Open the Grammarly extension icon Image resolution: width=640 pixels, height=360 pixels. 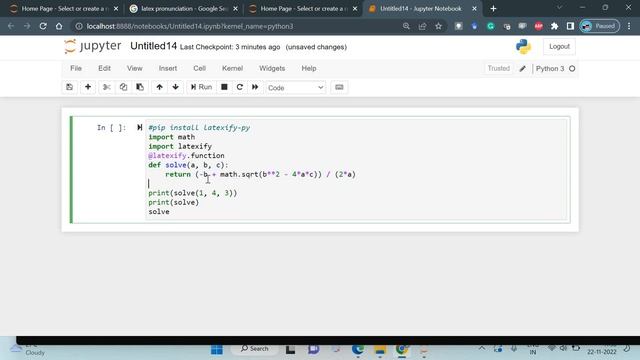(491, 26)
